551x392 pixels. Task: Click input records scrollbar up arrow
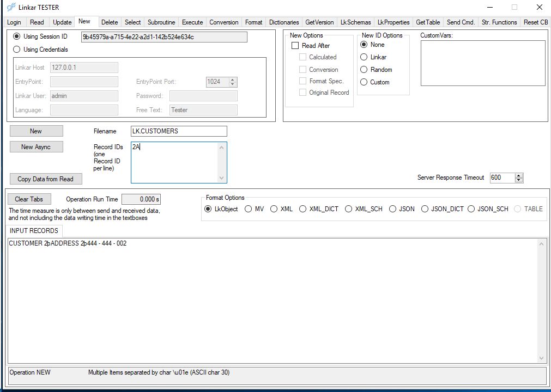pyautogui.click(x=542, y=244)
